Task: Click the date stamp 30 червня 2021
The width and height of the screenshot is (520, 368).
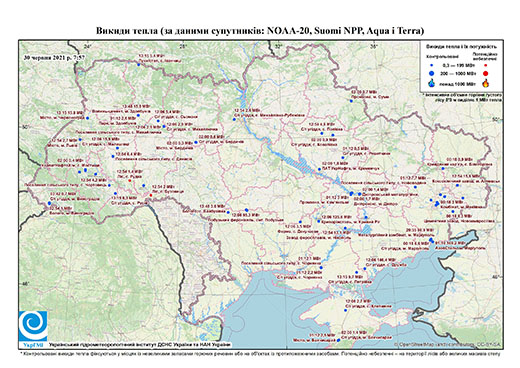Action: click(x=54, y=57)
